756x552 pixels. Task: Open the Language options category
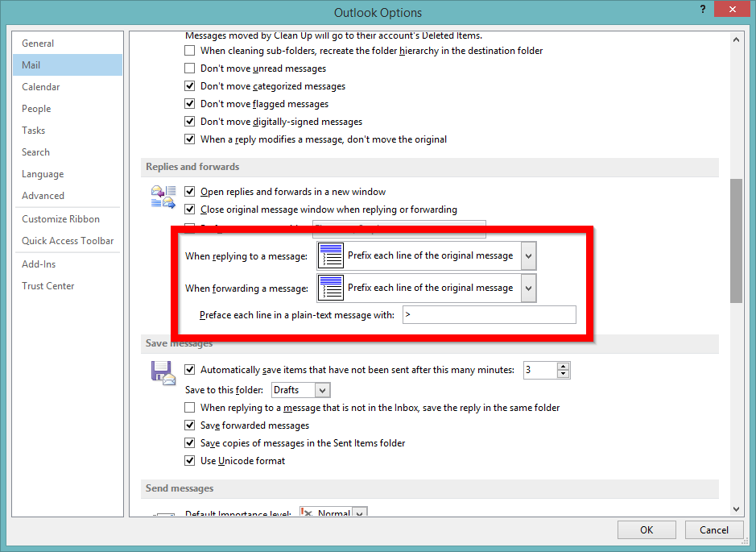coord(68,174)
